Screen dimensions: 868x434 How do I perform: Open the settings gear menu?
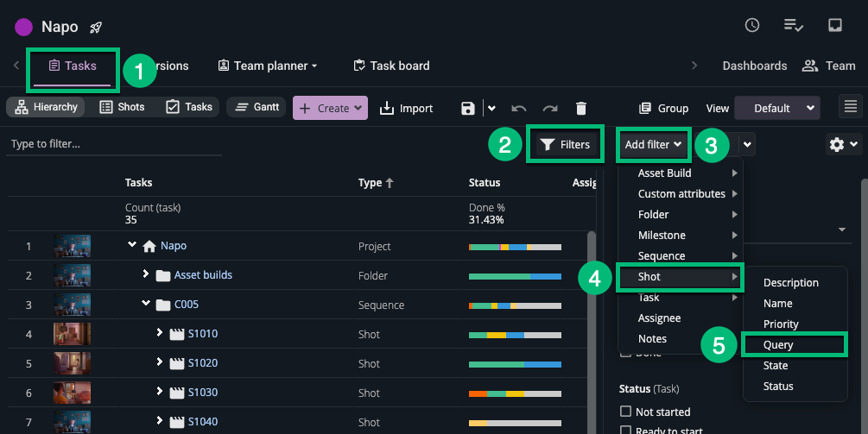pyautogui.click(x=843, y=144)
